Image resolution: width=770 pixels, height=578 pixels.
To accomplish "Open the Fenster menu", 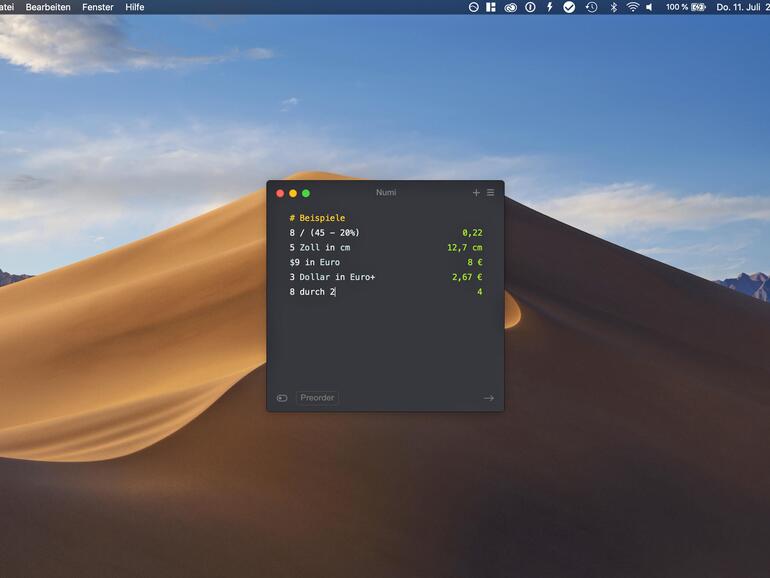I will coord(98,7).
